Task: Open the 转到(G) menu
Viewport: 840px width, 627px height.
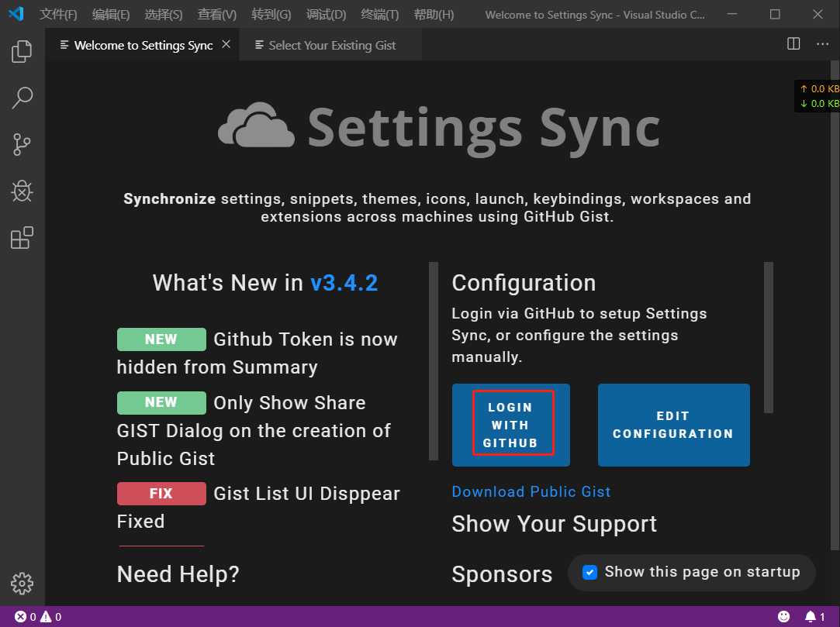Action: point(271,15)
